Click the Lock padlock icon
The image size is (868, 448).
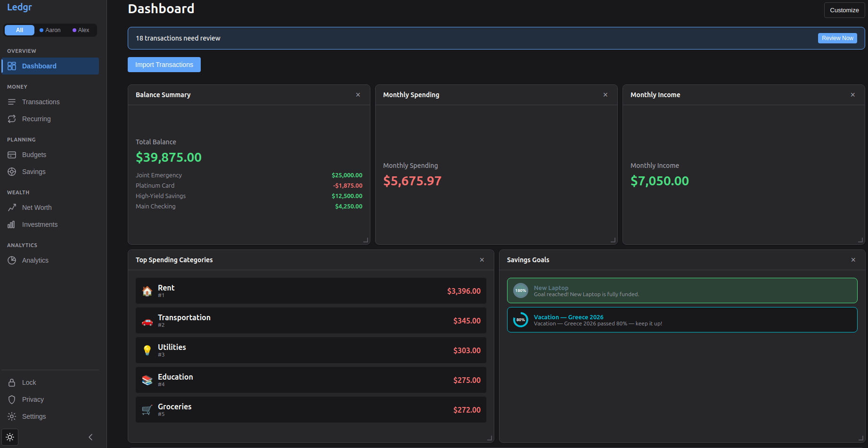(12, 382)
